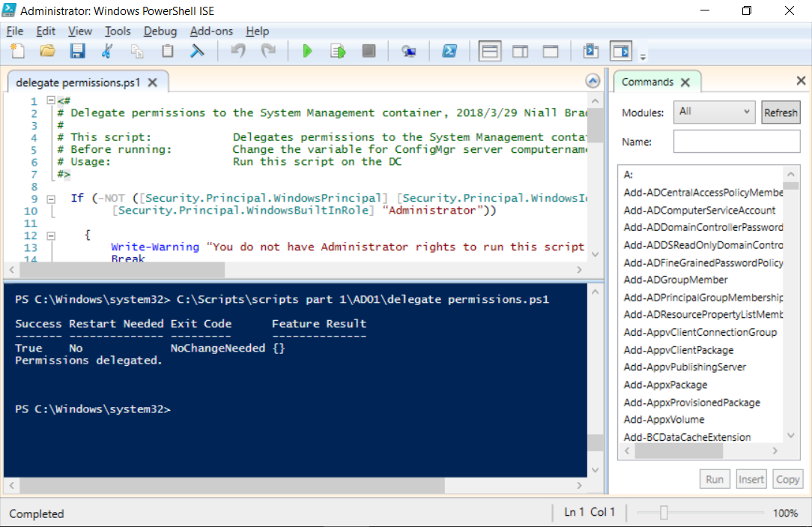
Task: Open the View menu
Action: [x=79, y=31]
